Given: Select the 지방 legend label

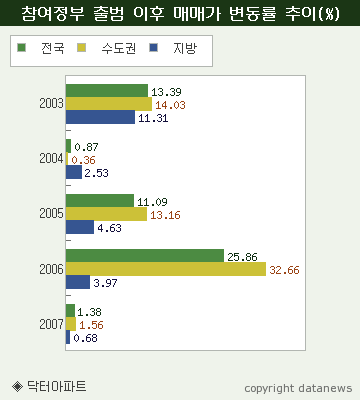Looking at the screenshot, I should tap(185, 48).
